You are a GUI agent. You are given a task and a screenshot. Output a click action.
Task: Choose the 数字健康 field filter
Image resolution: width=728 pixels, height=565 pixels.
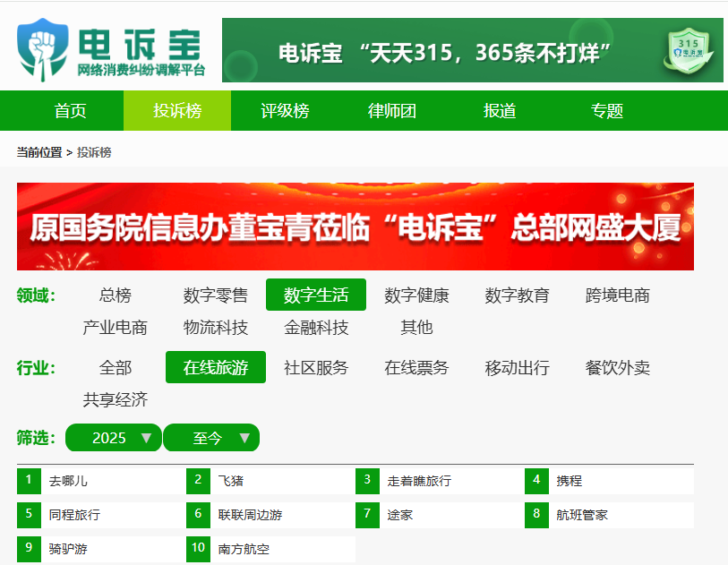pos(416,295)
